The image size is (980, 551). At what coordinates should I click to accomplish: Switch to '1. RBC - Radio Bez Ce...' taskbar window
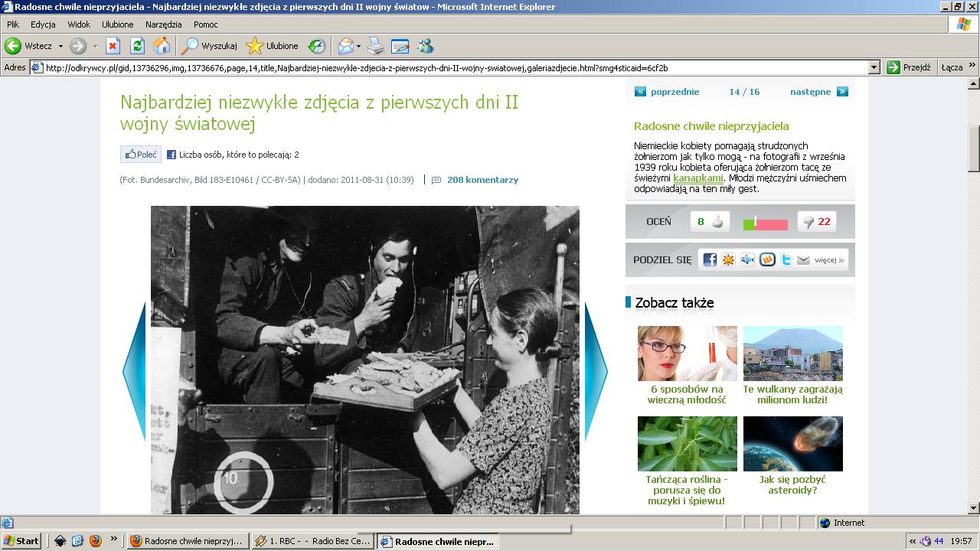click(x=312, y=541)
